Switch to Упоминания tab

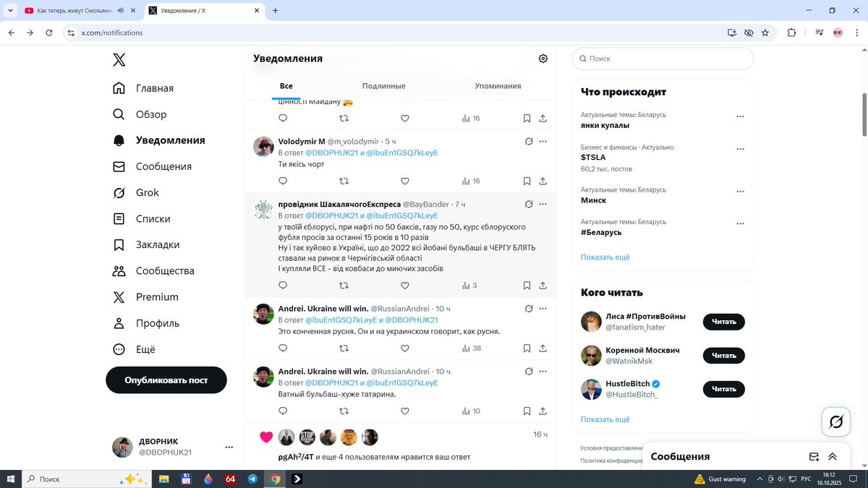point(498,86)
